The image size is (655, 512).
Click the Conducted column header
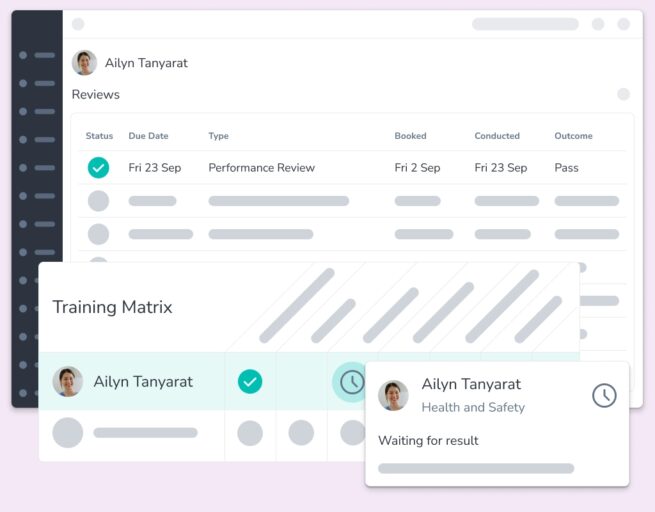(x=497, y=136)
